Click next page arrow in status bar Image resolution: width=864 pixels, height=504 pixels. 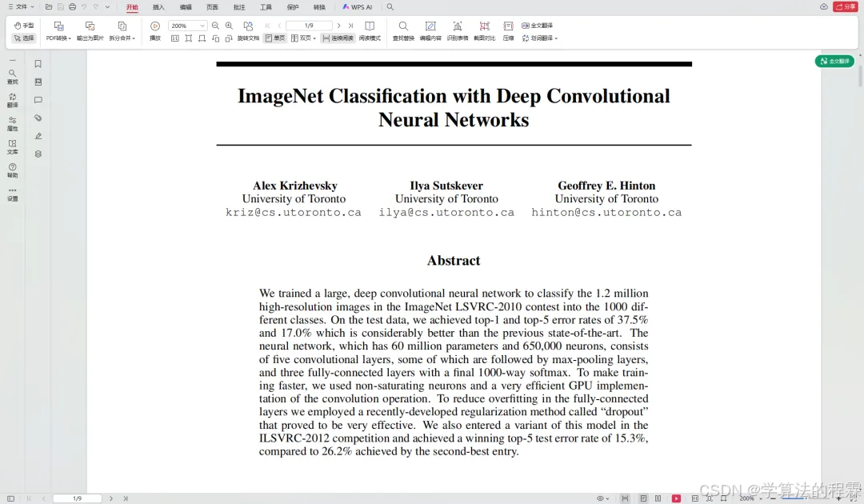point(110,498)
